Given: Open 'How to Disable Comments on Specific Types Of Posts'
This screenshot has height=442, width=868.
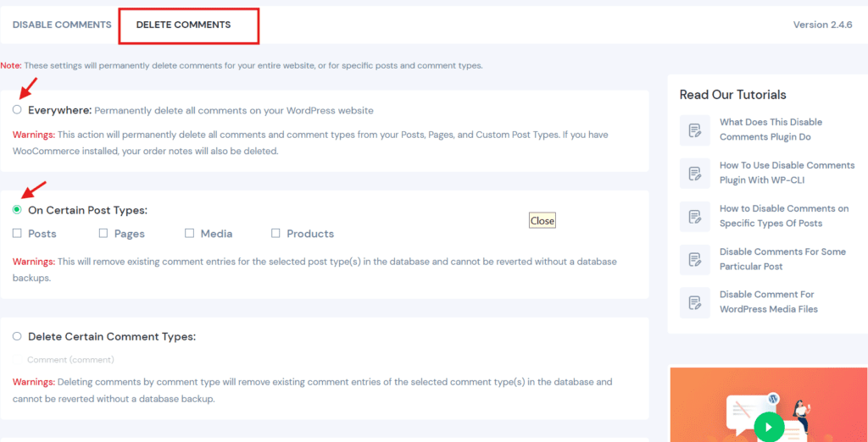Looking at the screenshot, I should coord(784,216).
